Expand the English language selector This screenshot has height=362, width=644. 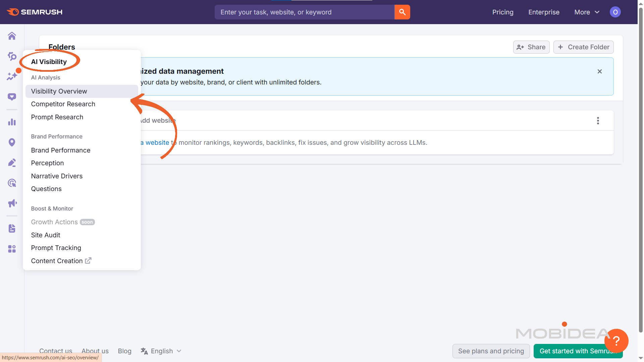click(x=161, y=351)
